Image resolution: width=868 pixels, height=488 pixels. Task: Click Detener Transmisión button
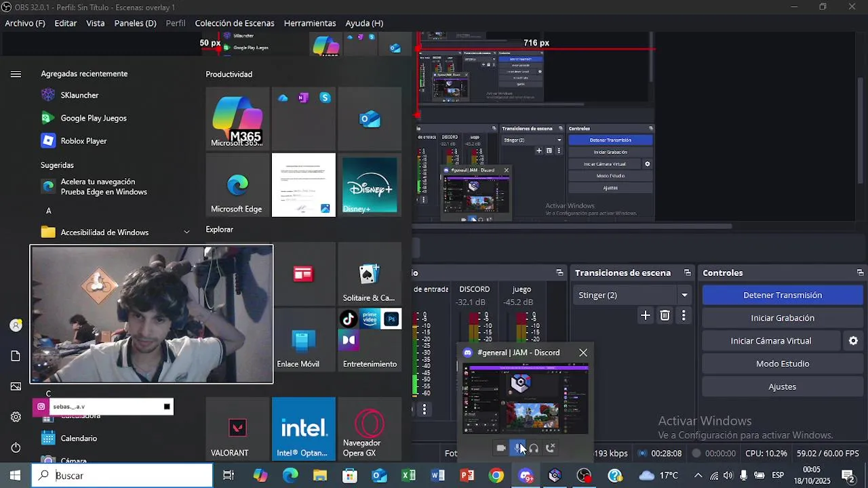click(x=783, y=295)
